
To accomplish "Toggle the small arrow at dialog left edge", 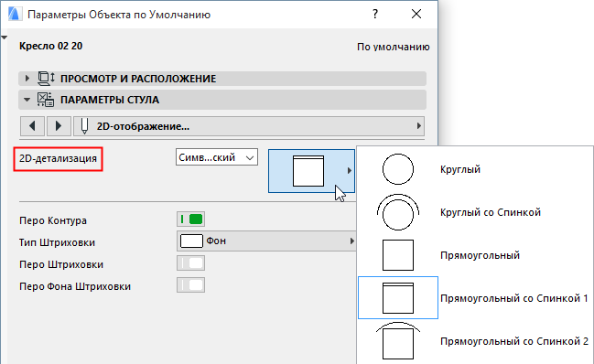I will point(5,37).
